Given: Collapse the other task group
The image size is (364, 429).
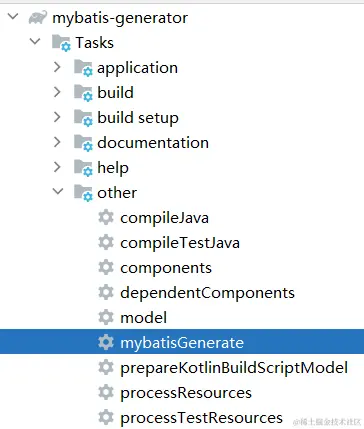Looking at the screenshot, I should pyautogui.click(x=58, y=191).
